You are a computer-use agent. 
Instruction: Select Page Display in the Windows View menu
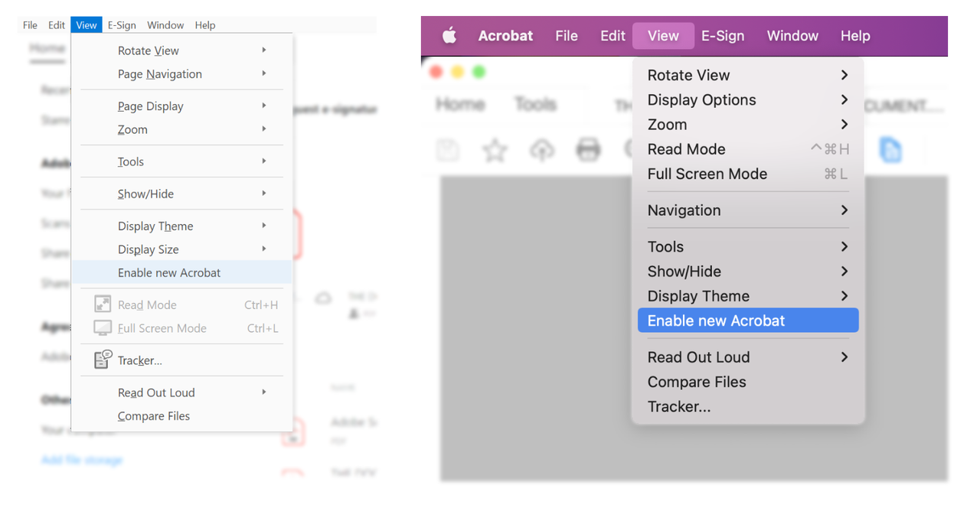(x=151, y=106)
